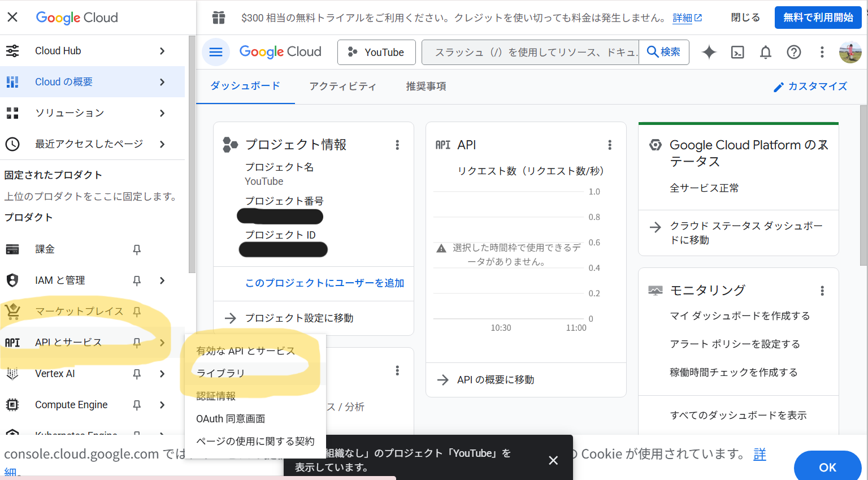
Task: Open the project info card options menu
Action: 397,145
